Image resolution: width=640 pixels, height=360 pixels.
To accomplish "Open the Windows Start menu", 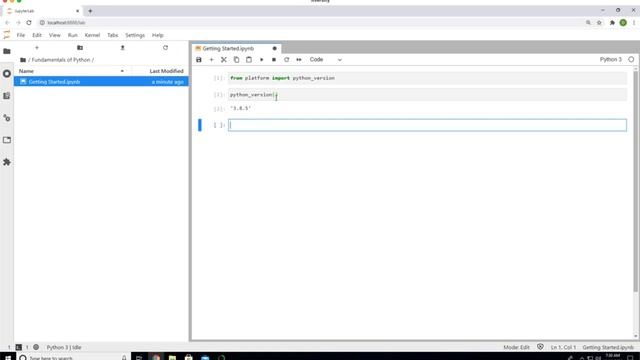I will pos(8,358).
